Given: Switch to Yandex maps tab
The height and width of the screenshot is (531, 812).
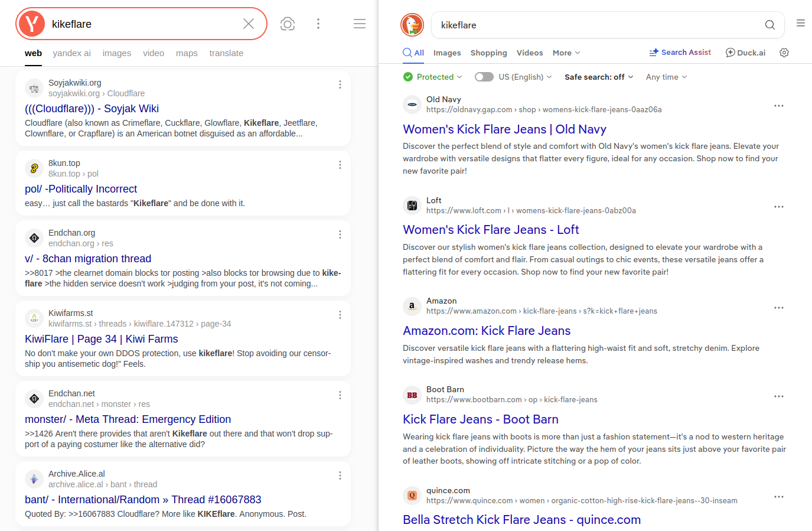Looking at the screenshot, I should [187, 53].
